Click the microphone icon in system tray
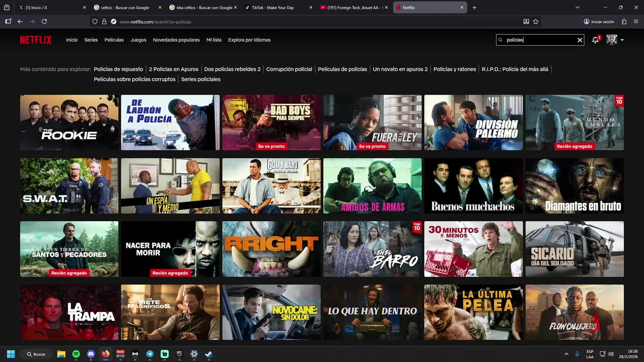Viewport: 644px width, 362px height. [578, 354]
